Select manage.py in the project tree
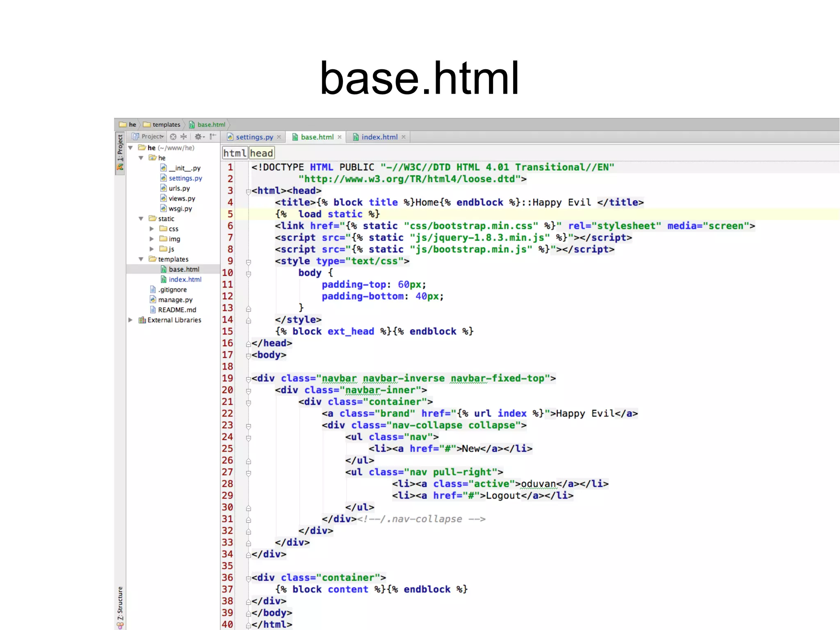840x630 pixels. tap(175, 300)
